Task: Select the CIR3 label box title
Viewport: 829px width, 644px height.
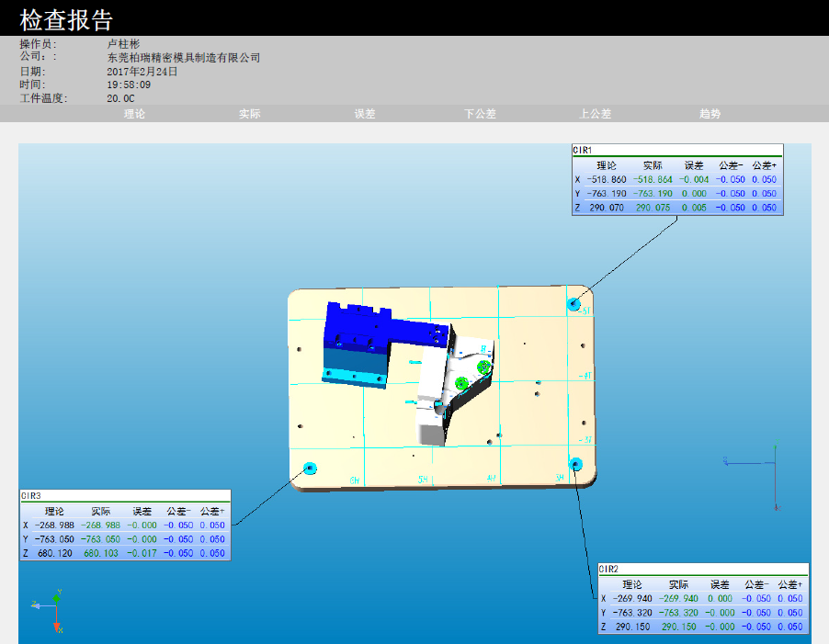Action: [x=30, y=495]
